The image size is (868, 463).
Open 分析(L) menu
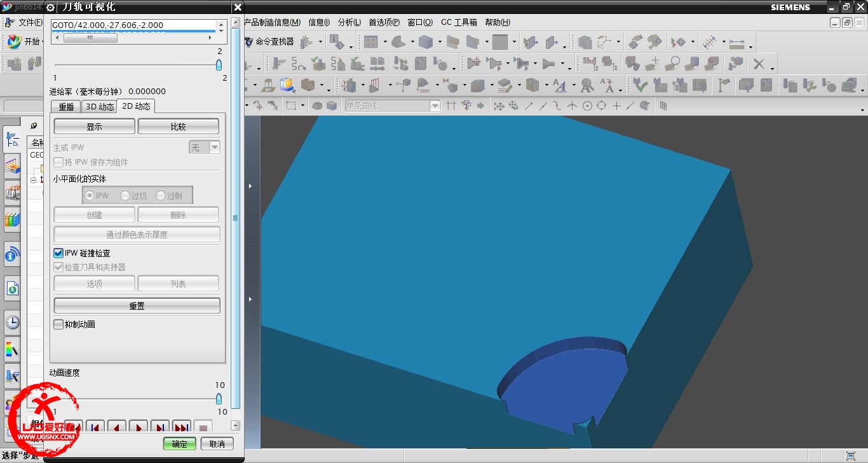pyautogui.click(x=349, y=22)
